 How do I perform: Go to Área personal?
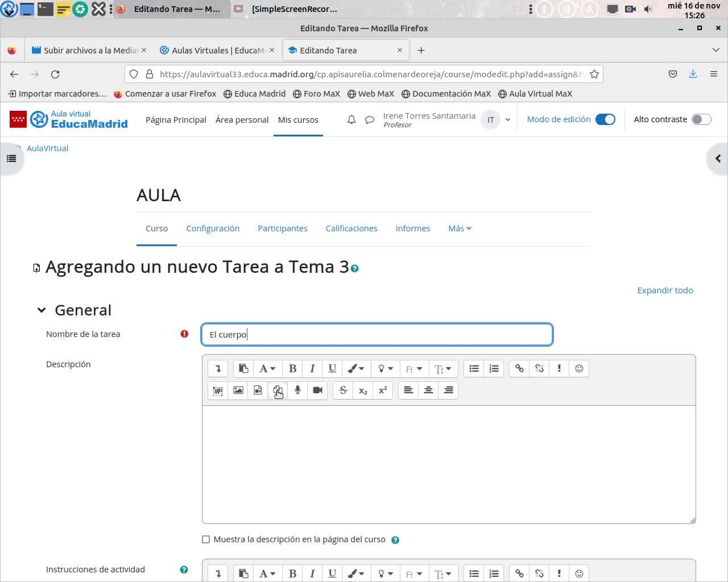pyautogui.click(x=242, y=120)
